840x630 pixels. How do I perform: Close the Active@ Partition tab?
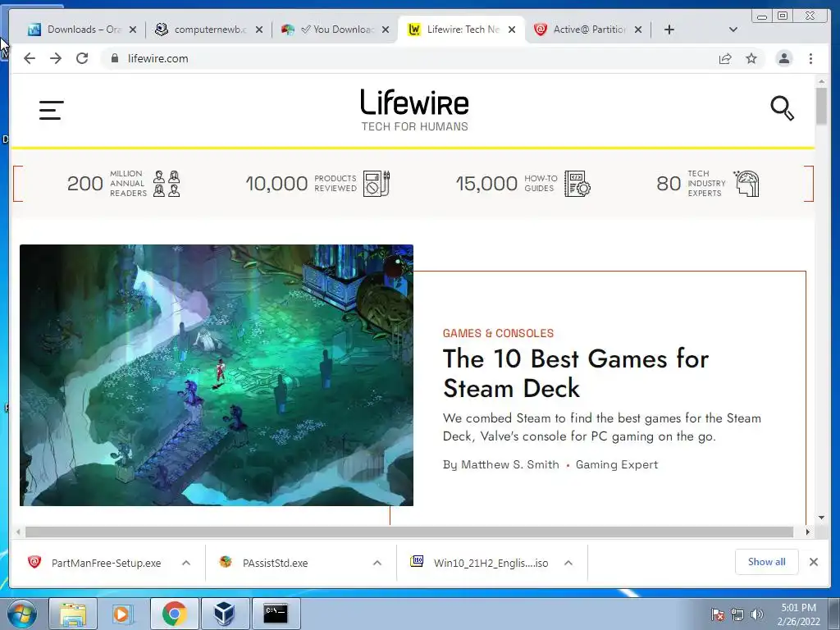pos(638,30)
